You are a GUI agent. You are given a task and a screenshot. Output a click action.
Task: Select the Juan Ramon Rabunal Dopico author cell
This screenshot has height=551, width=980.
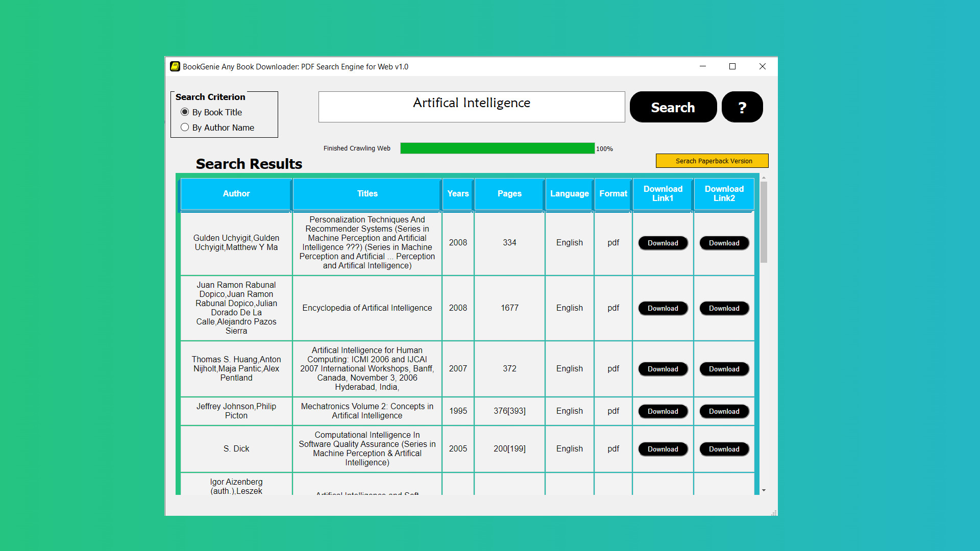pos(236,308)
